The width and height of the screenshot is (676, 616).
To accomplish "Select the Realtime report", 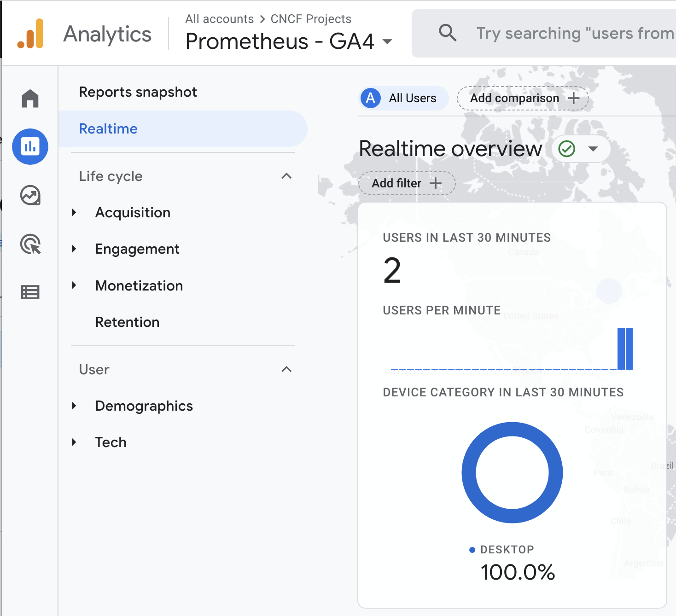I will pos(183,129).
